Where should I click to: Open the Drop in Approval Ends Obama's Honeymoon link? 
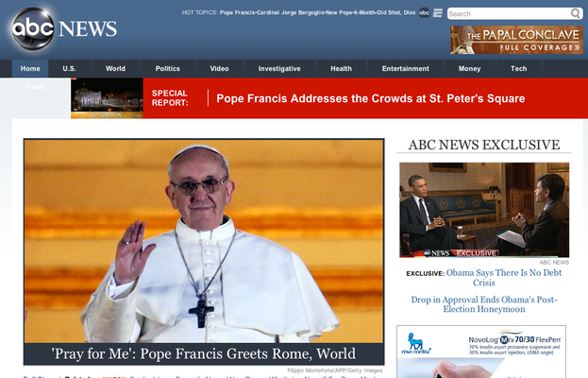(484, 304)
